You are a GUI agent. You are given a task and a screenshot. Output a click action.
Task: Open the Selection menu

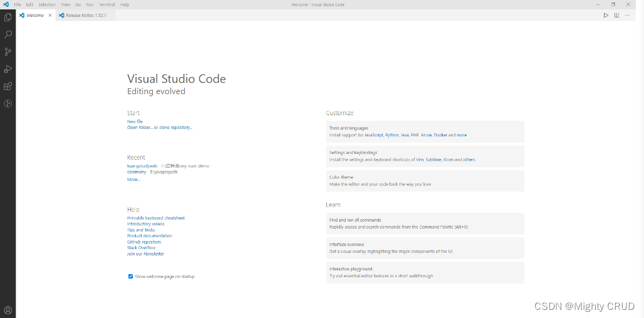tap(47, 4)
